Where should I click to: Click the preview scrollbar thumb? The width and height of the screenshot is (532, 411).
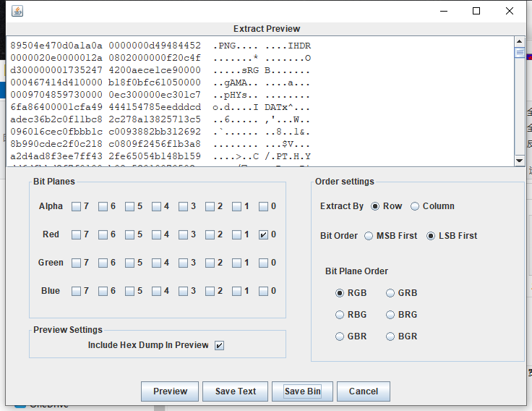[x=520, y=53]
